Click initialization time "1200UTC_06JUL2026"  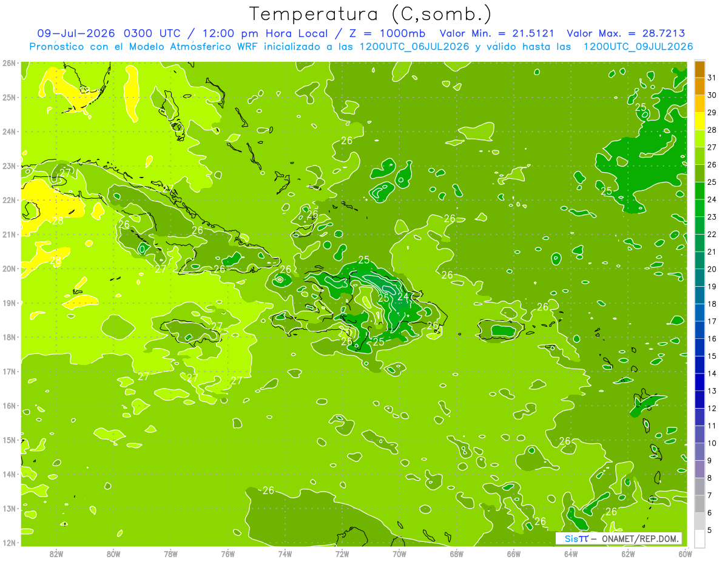[414, 46]
